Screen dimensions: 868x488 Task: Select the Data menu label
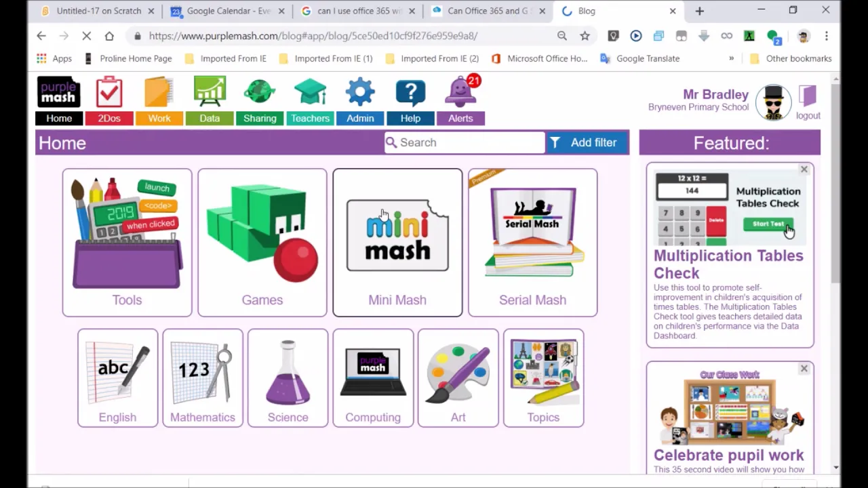tap(210, 118)
